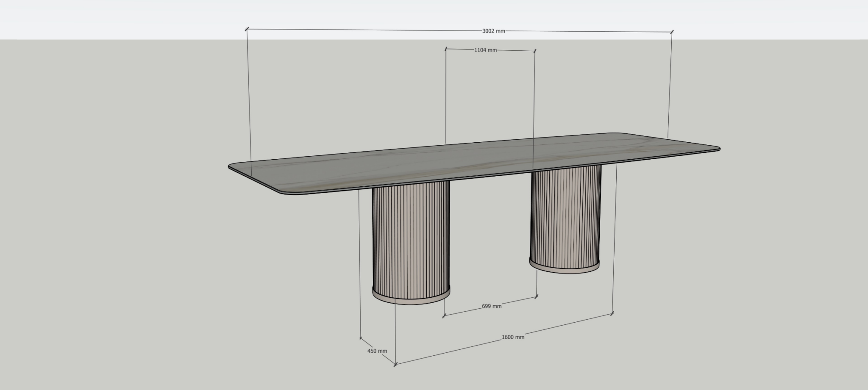Select the 1104 mm dimension text
The height and width of the screenshot is (390, 868).
tap(485, 50)
